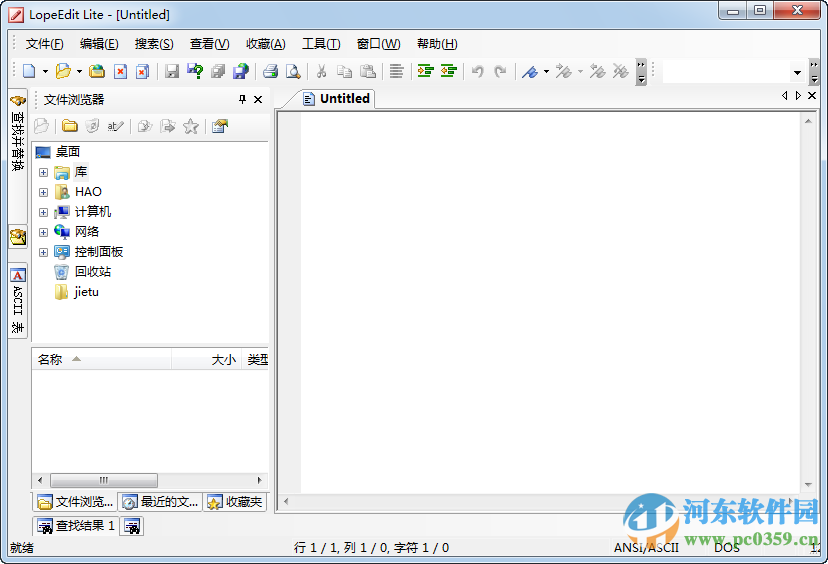Go to previous document tab arrow
The image size is (828, 564).
(x=784, y=96)
